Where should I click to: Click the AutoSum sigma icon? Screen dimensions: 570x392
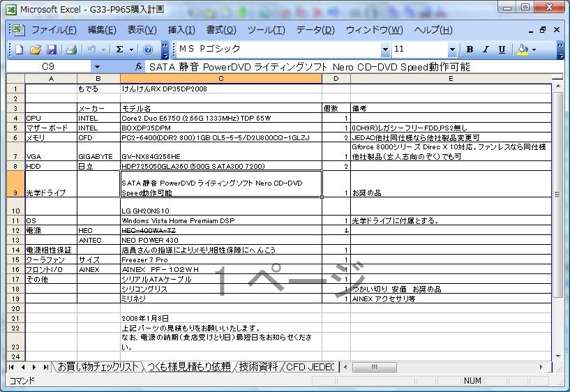click(119, 50)
